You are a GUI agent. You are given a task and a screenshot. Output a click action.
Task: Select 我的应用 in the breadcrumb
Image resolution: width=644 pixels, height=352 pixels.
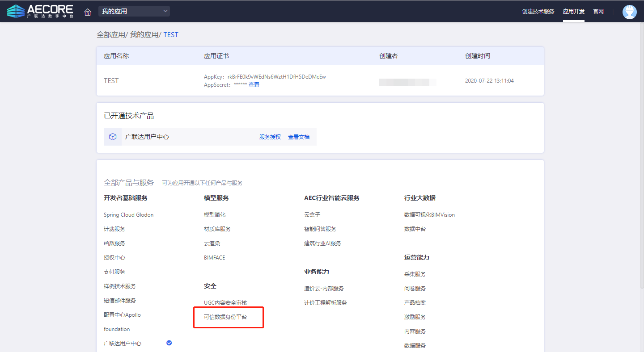coord(144,35)
